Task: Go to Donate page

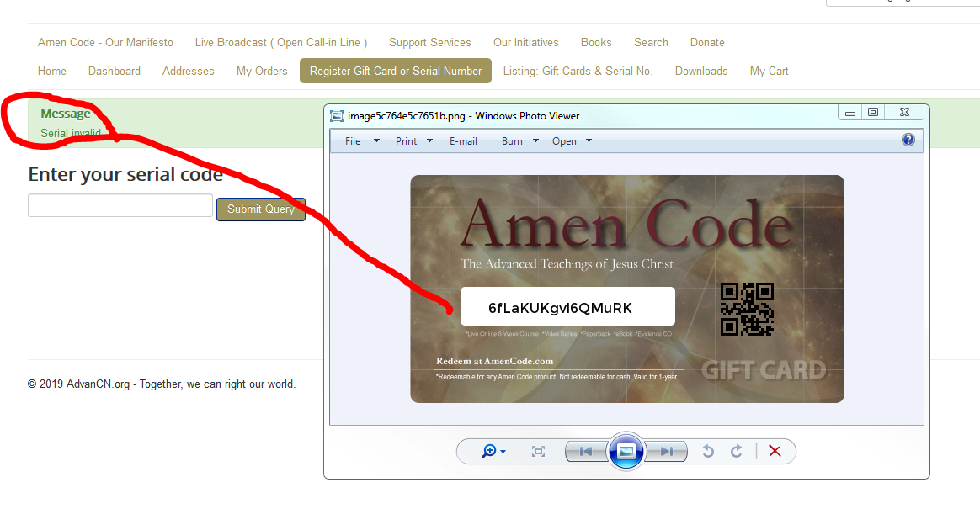Action: pyautogui.click(x=707, y=42)
